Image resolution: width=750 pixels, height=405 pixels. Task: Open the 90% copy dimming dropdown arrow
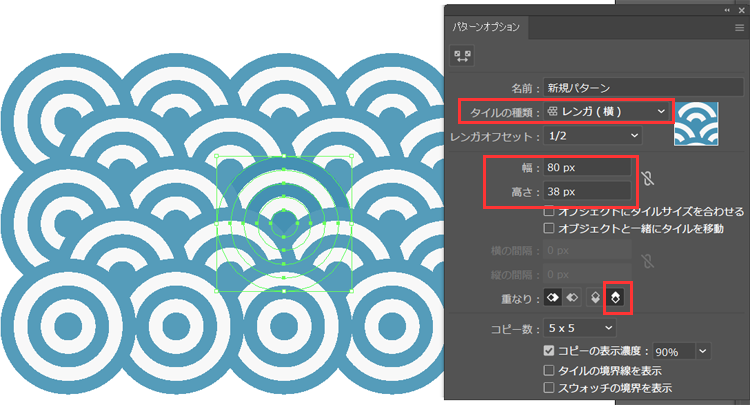pyautogui.click(x=702, y=351)
